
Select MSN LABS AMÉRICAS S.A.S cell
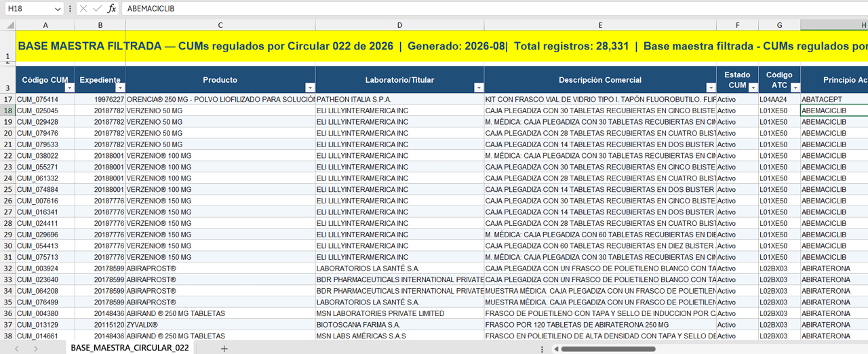pos(399,336)
